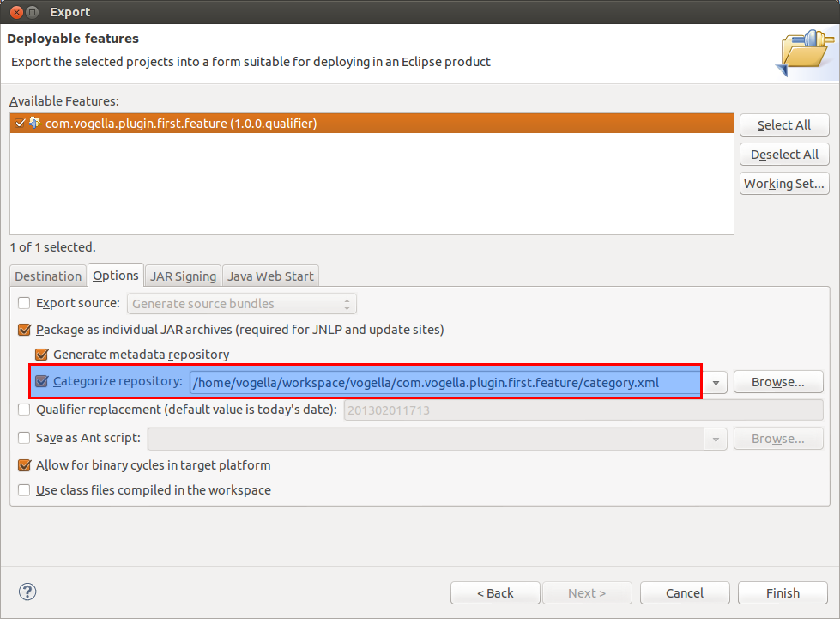The width and height of the screenshot is (840, 619).
Task: Expand the category.xml path dropdown arrow
Action: click(716, 383)
